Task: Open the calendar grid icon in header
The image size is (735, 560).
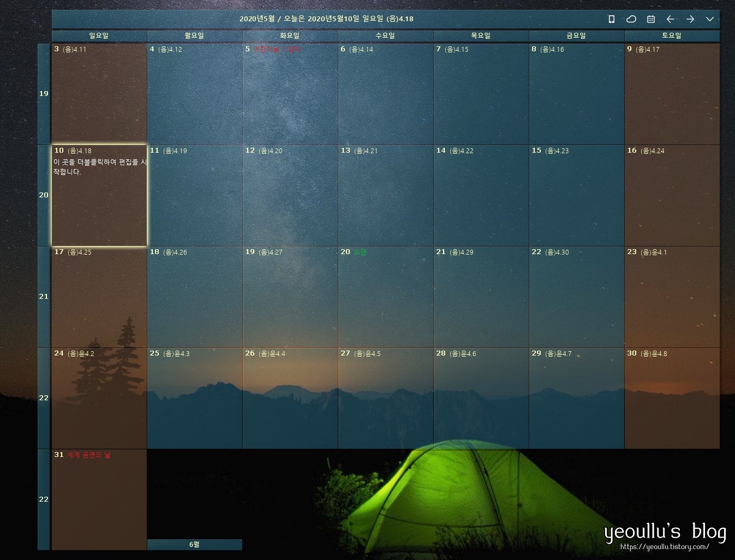Action: tap(651, 19)
